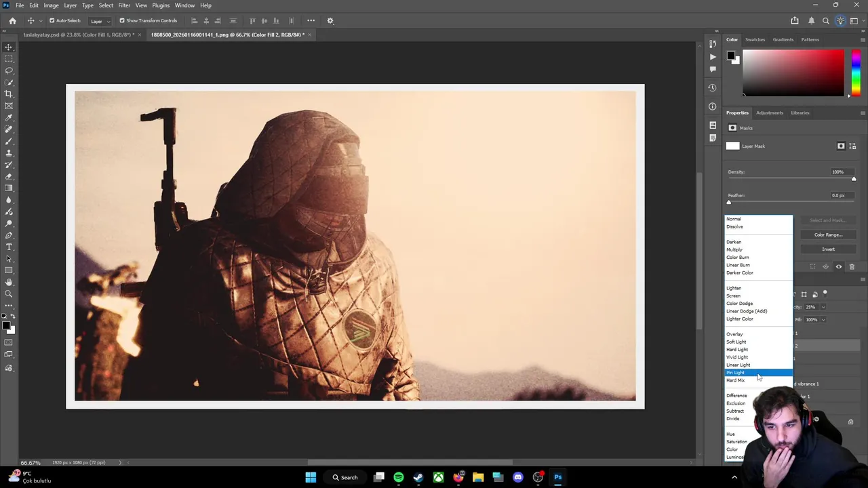Go to Photoshop Home screen
This screenshot has width=868, height=488.
tap(12, 20)
